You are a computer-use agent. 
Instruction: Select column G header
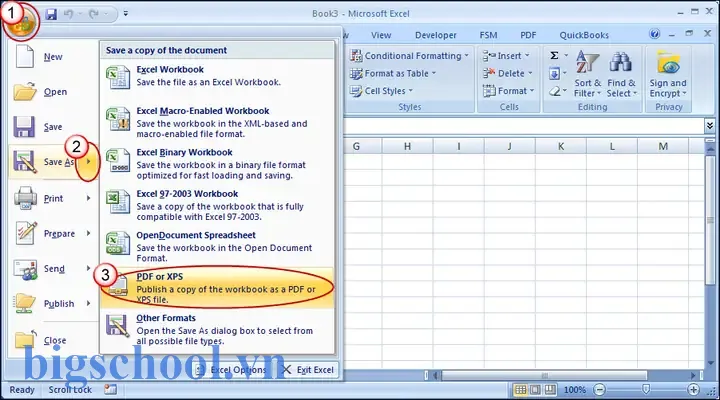click(356, 146)
